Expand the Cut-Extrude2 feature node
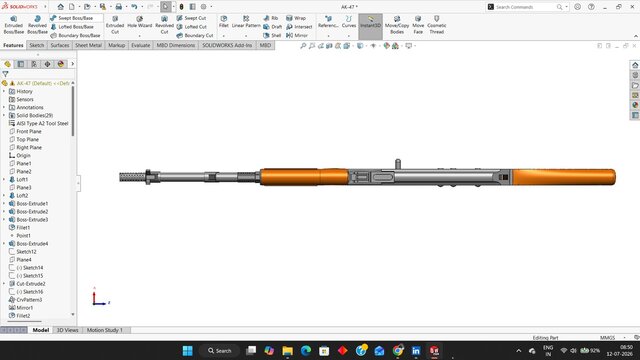 4,284
